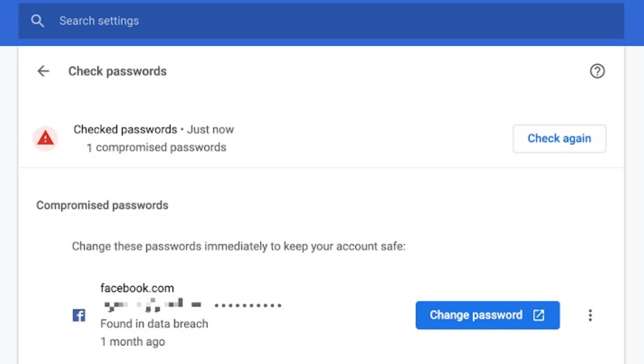Click the external link icon on Change password
The height and width of the screenshot is (364, 644).
pyautogui.click(x=538, y=315)
